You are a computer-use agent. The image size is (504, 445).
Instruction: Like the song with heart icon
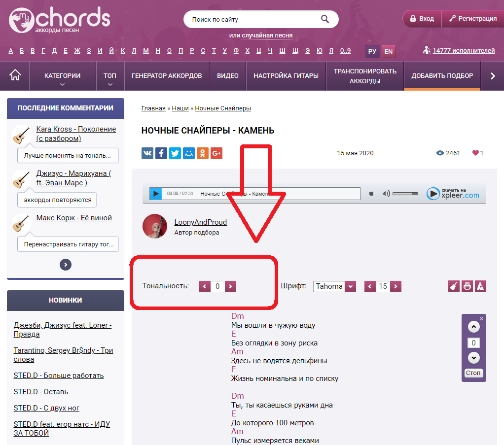click(475, 153)
